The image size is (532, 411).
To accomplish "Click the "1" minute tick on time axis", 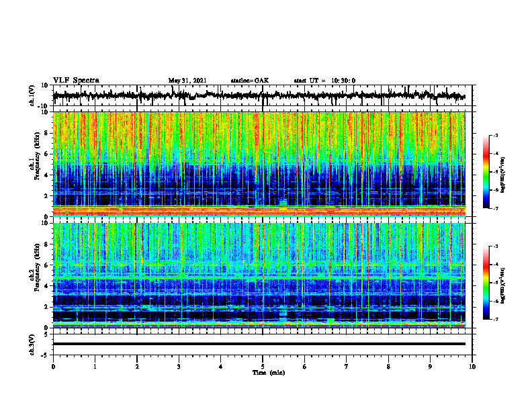I will tap(95, 367).
